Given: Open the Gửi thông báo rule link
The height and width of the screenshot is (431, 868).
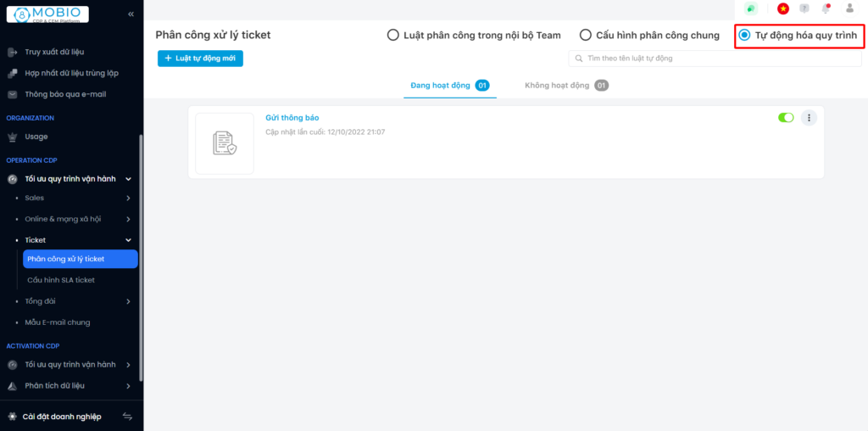Looking at the screenshot, I should 292,118.
